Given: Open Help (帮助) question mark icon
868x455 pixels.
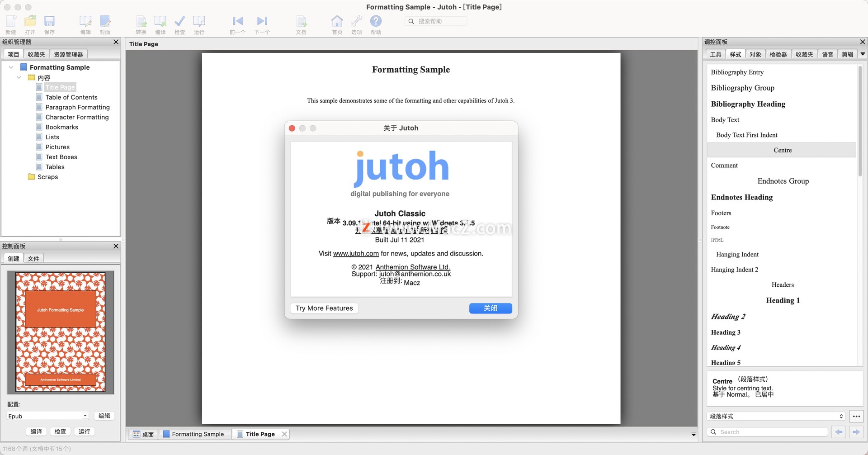Looking at the screenshot, I should (376, 21).
